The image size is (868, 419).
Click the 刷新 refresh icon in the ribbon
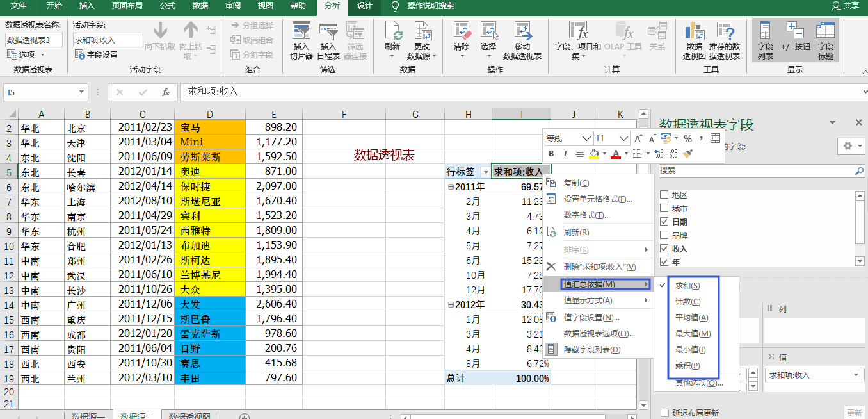(x=393, y=31)
